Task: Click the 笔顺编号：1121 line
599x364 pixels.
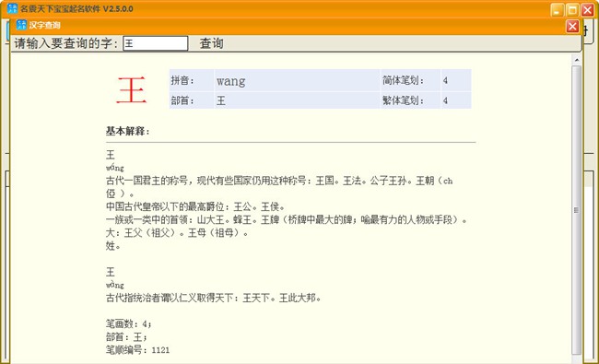Action: click(138, 349)
